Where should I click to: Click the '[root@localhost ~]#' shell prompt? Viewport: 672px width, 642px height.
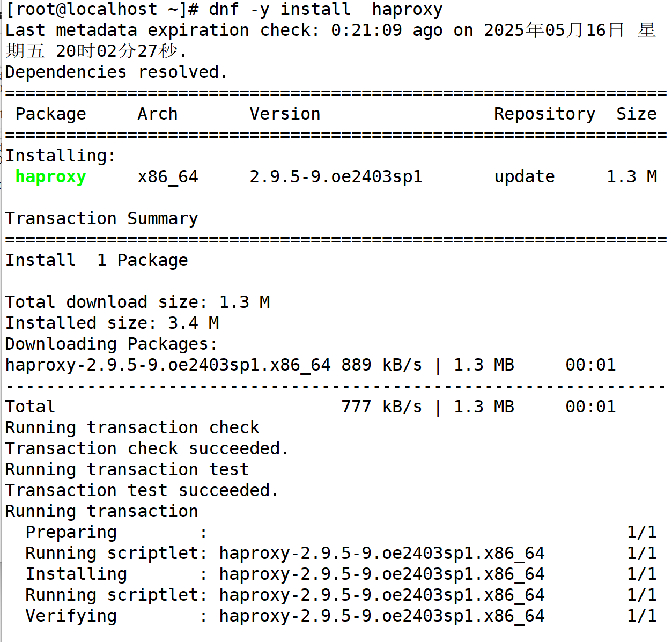[x=102, y=10]
